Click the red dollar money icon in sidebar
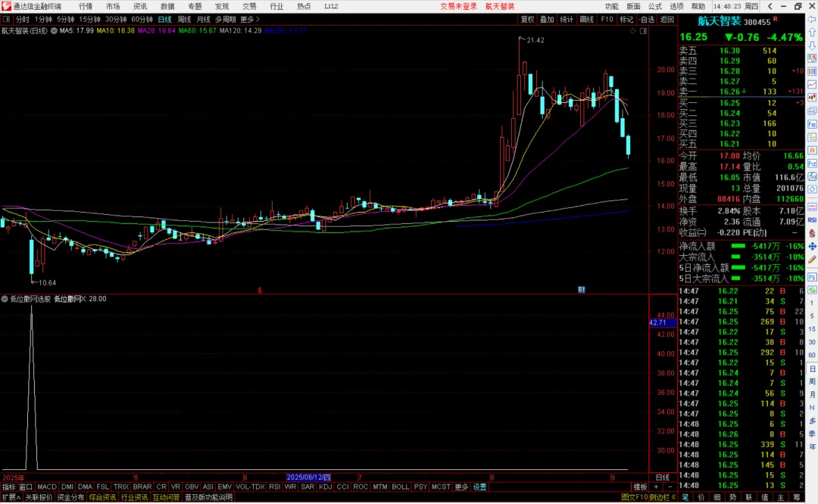 812,234
